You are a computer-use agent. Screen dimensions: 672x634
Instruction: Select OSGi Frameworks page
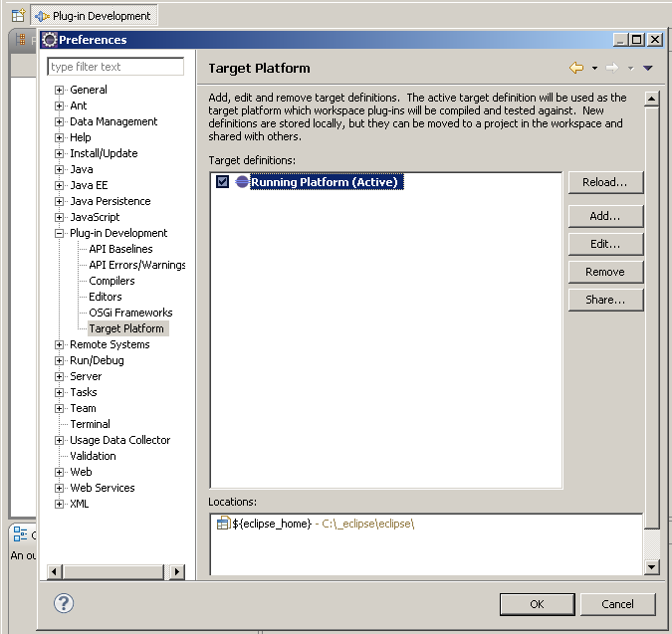point(130,313)
